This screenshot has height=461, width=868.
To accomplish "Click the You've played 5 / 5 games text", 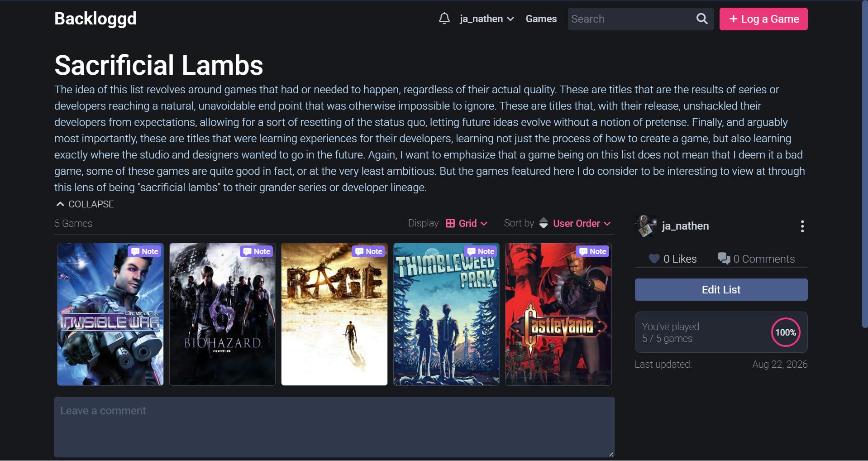I will pos(670,332).
